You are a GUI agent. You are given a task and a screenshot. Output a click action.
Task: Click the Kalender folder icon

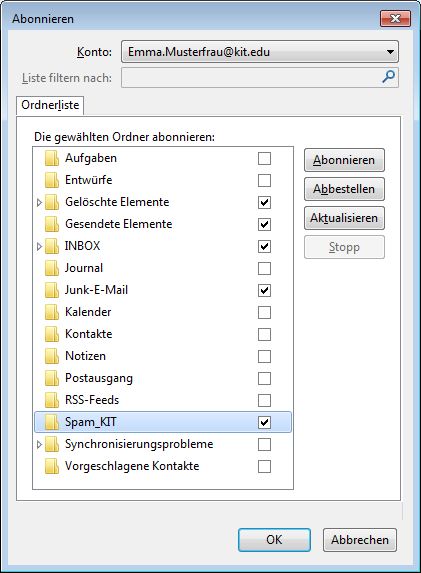(x=52, y=312)
